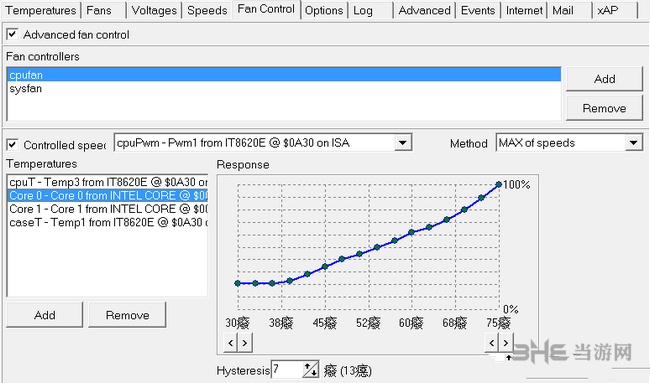
Task: Open the Options tab
Action: point(324,10)
